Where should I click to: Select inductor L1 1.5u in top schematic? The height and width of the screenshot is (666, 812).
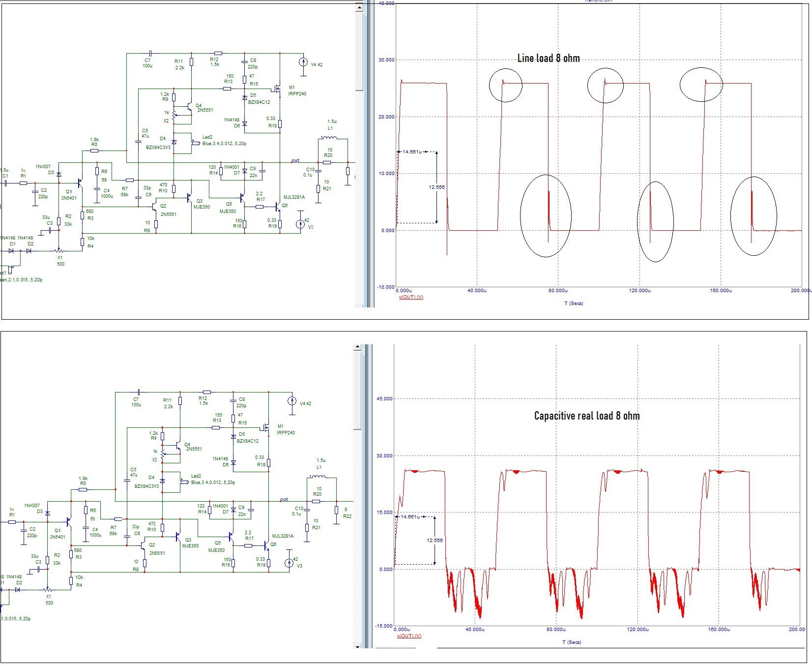pos(329,138)
